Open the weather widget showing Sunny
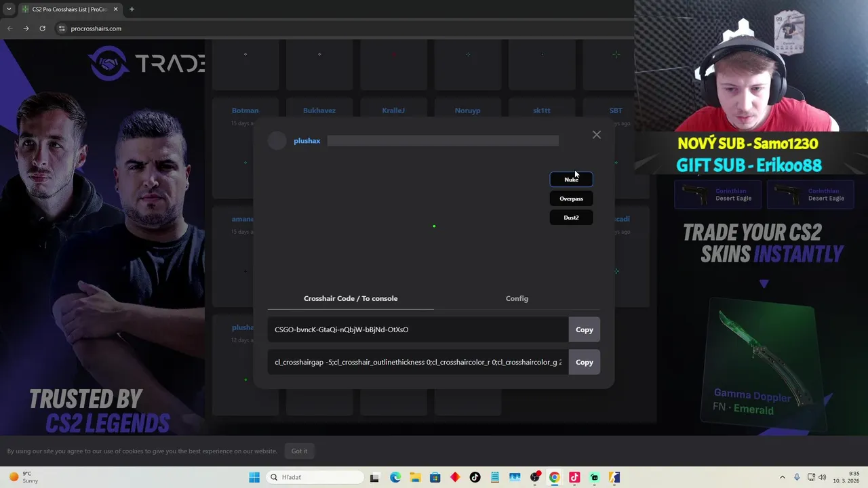The height and width of the screenshot is (488, 868). tap(24, 477)
